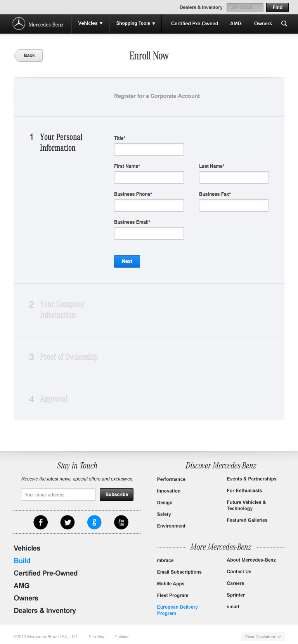Open the Facebook social icon

click(x=41, y=522)
